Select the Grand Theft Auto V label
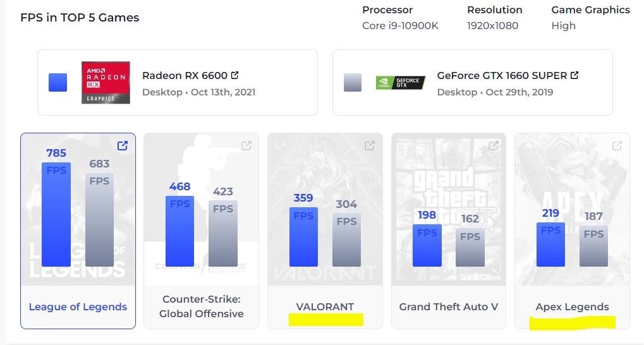This screenshot has width=644, height=345. (449, 307)
